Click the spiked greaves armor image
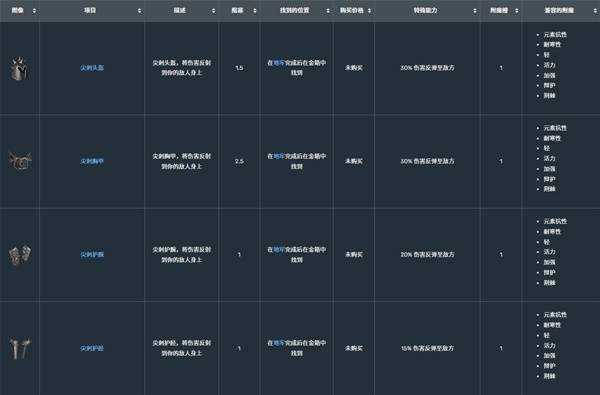 tap(20, 348)
